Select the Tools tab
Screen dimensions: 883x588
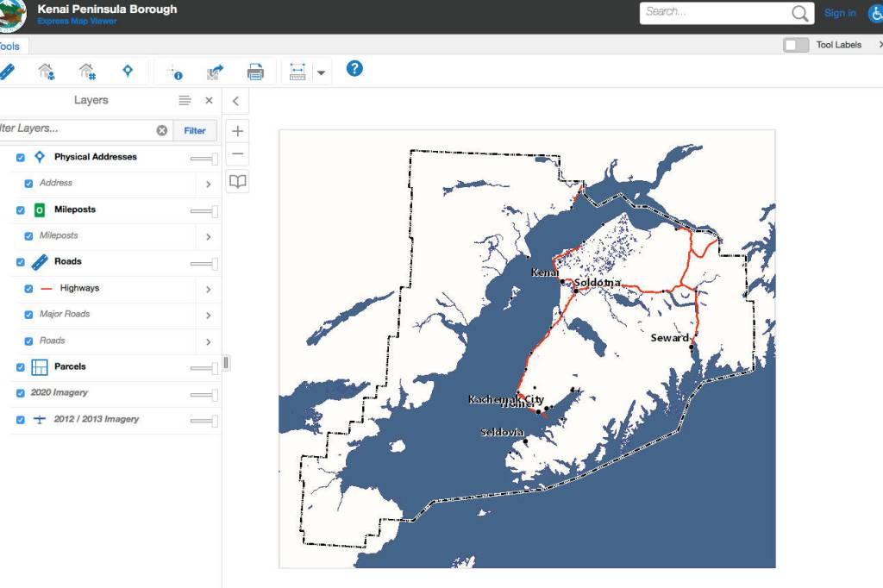[x=10, y=46]
